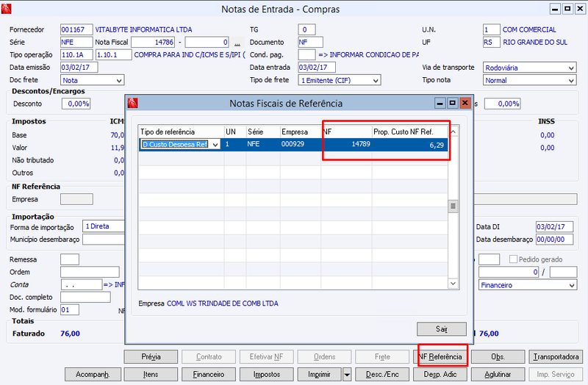Click the Imprimir button
Image resolution: width=588 pixels, height=385 pixels.
(x=320, y=375)
